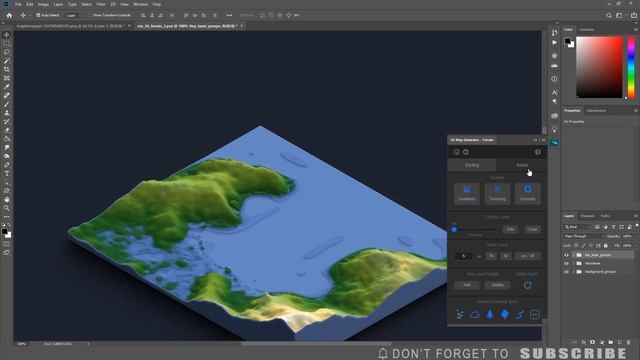Click Add contour lines button
This screenshot has height=360, width=640.
[x=510, y=229]
